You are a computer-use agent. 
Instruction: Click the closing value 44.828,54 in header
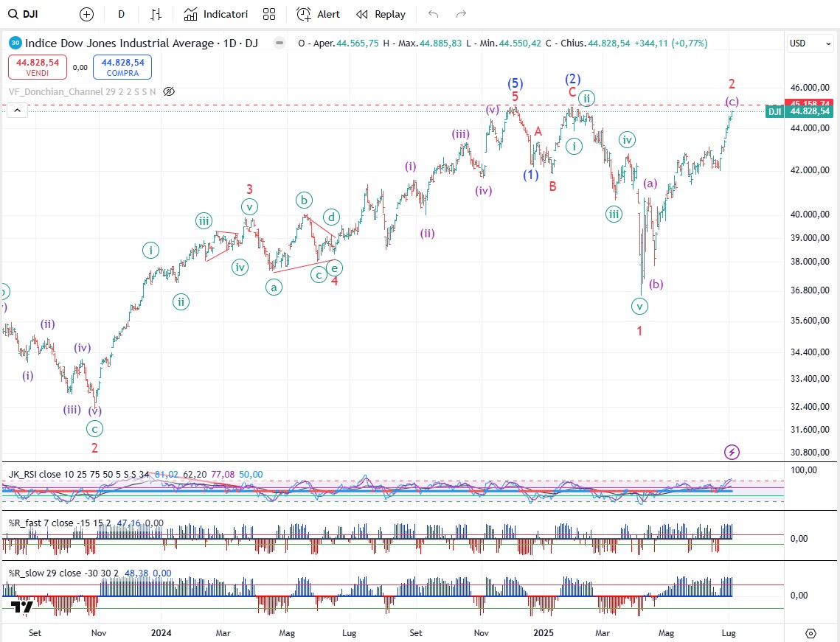click(609, 43)
